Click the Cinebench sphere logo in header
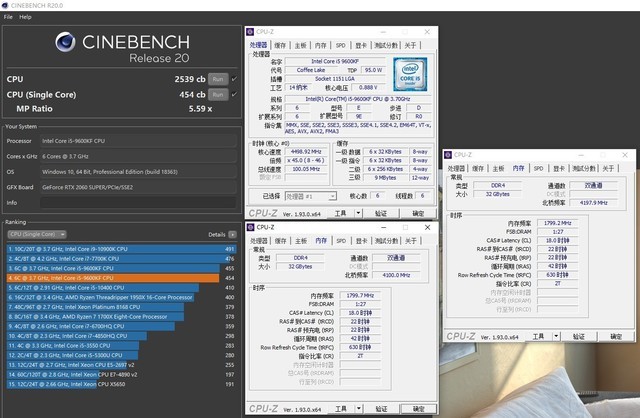 [x=65, y=42]
